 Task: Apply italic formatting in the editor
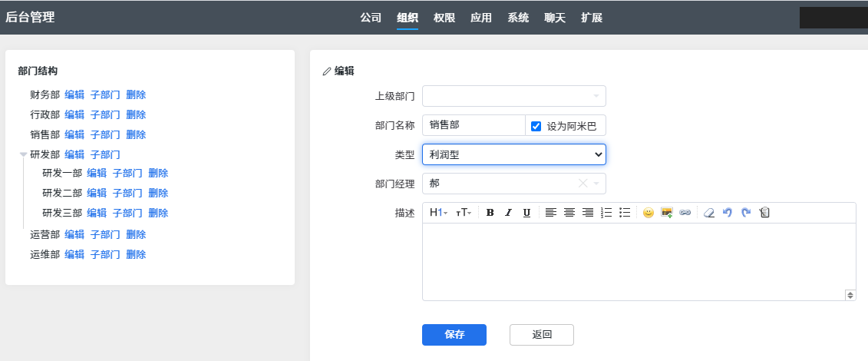tap(508, 213)
